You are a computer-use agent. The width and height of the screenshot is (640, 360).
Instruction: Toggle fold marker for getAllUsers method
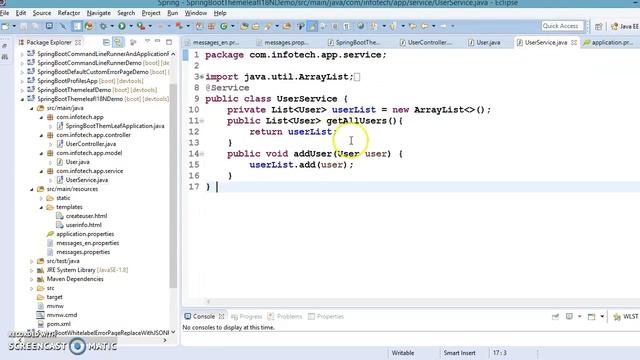(x=202, y=121)
